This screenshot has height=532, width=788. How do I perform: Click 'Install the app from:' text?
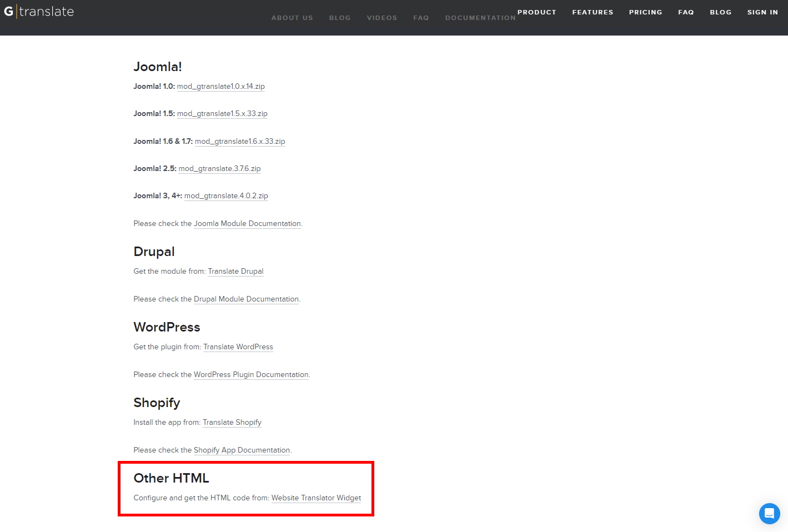click(x=167, y=423)
